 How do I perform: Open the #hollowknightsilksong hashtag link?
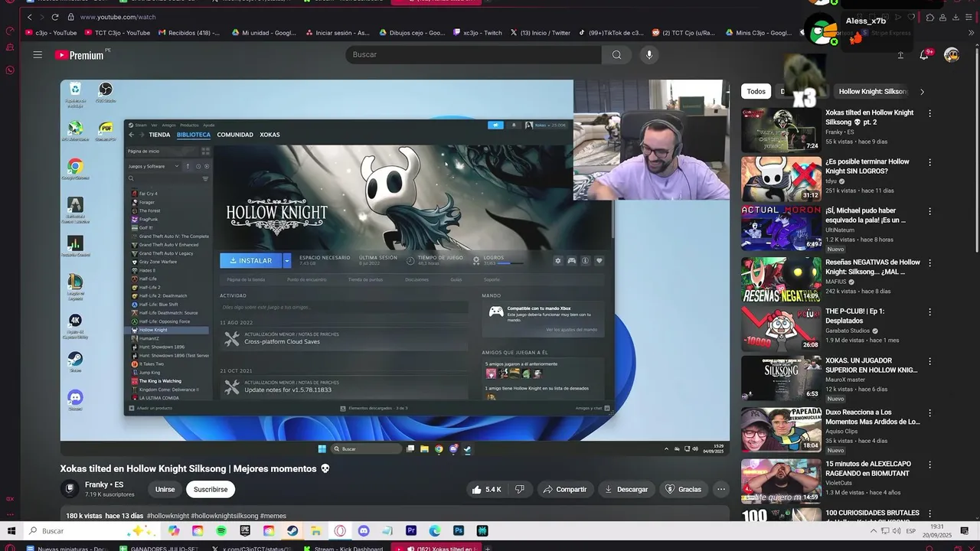(x=224, y=516)
